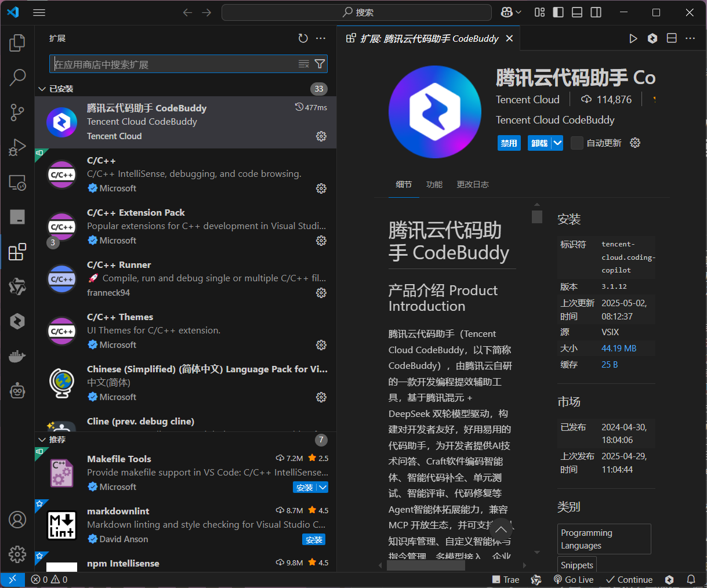Open the dropdown arrow next to the 卸载 button

pyautogui.click(x=557, y=143)
